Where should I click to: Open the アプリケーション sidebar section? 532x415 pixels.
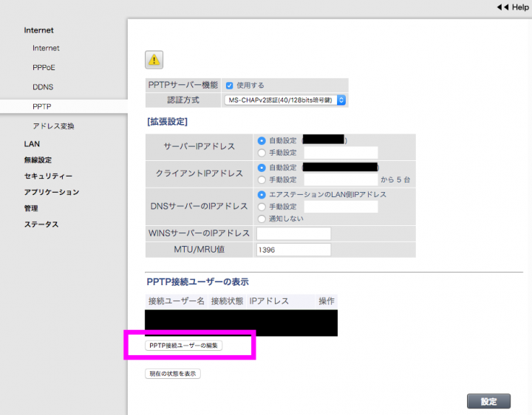52,192
